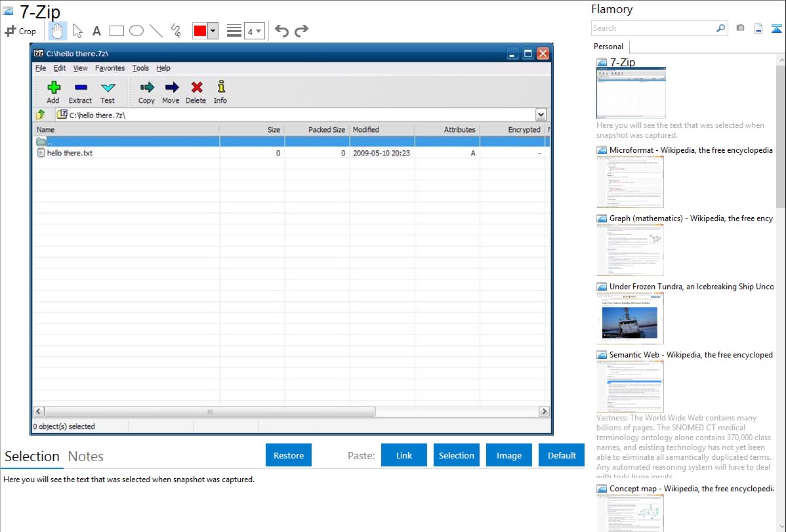The height and width of the screenshot is (532, 786).
Task: Select the arrow pointer tool
Action: (77, 31)
